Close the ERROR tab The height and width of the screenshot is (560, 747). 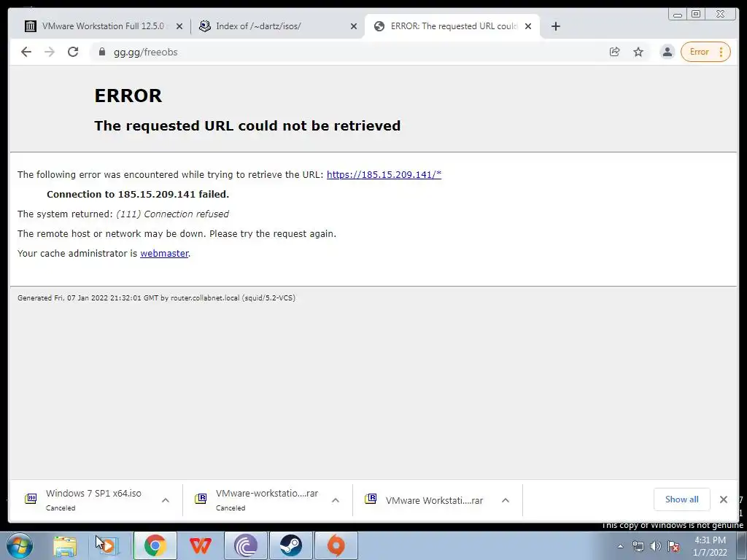point(528,26)
